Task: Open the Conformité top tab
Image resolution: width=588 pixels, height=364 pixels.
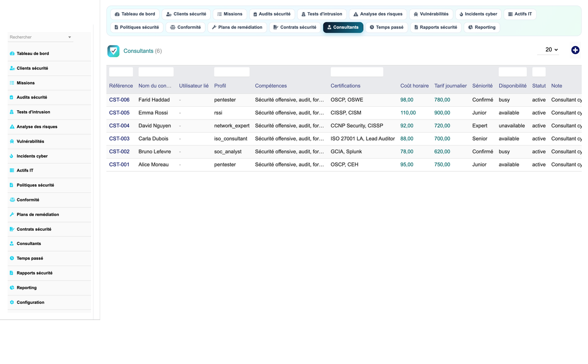Action: 186,27
